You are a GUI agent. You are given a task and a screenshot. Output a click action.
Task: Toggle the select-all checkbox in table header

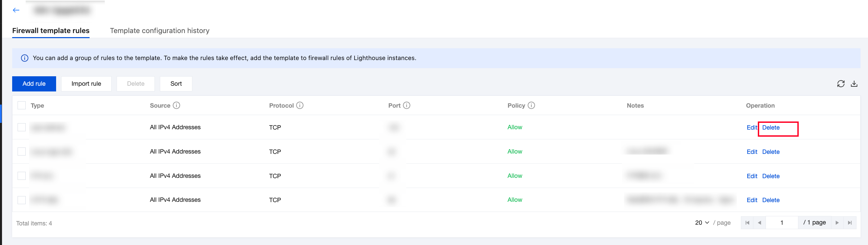(22, 105)
